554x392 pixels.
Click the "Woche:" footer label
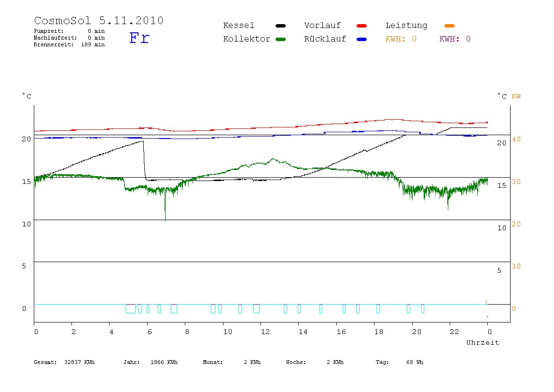click(x=296, y=362)
